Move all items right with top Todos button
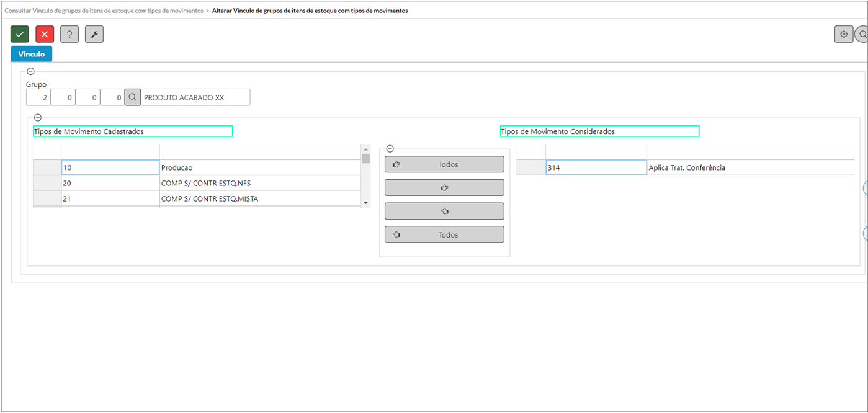This screenshot has height=413, width=868. 444,164
